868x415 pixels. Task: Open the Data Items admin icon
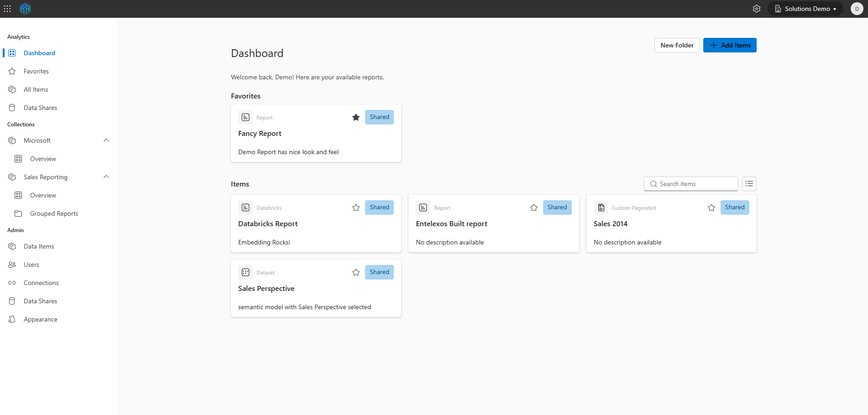pos(12,246)
